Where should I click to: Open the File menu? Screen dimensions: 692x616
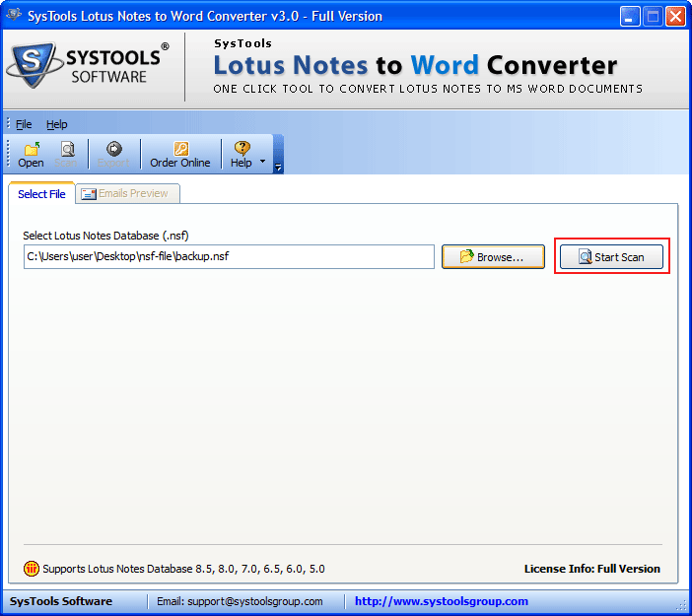[x=24, y=124]
